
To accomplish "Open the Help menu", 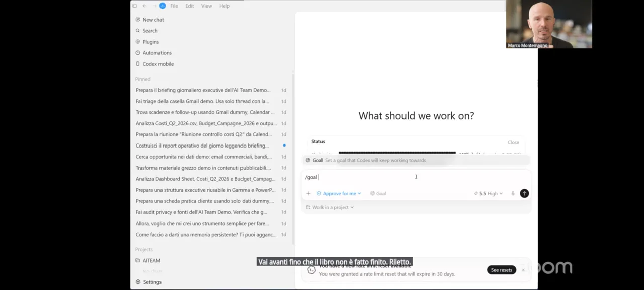I will (x=224, y=6).
